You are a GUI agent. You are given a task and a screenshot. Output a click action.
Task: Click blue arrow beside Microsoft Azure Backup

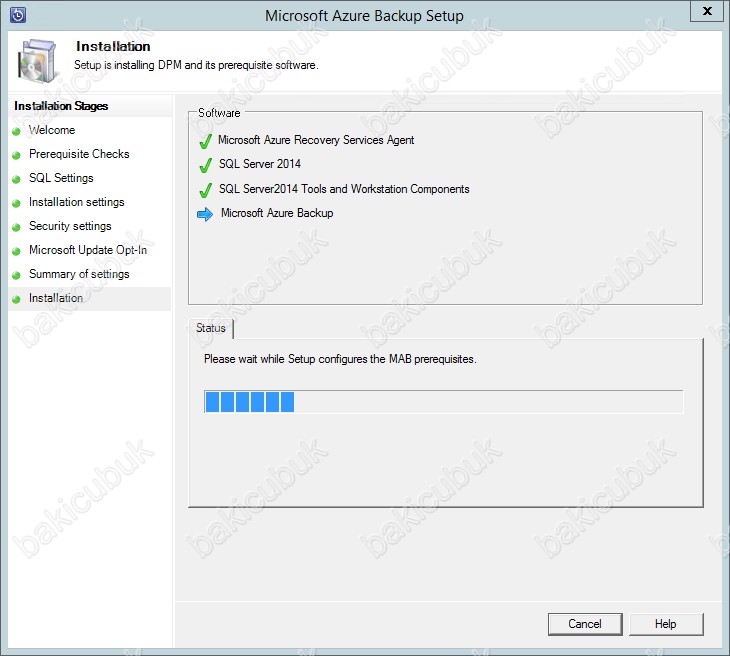click(205, 214)
